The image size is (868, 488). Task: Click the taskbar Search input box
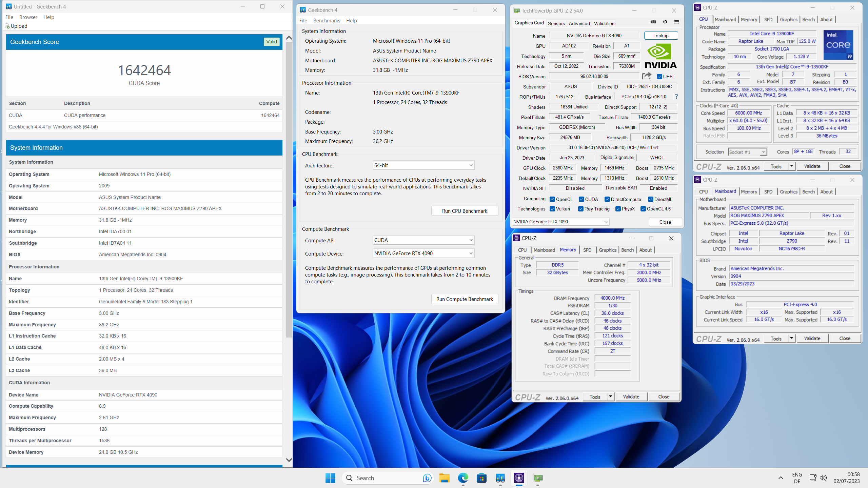tap(388, 478)
